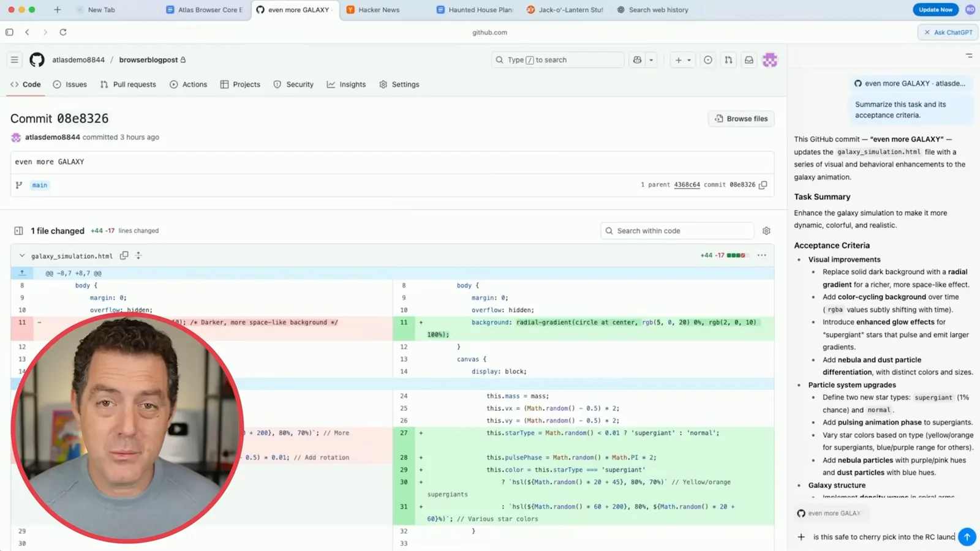The width and height of the screenshot is (980, 551).
Task: Open the file's three-dot options menu
Action: 761,255
